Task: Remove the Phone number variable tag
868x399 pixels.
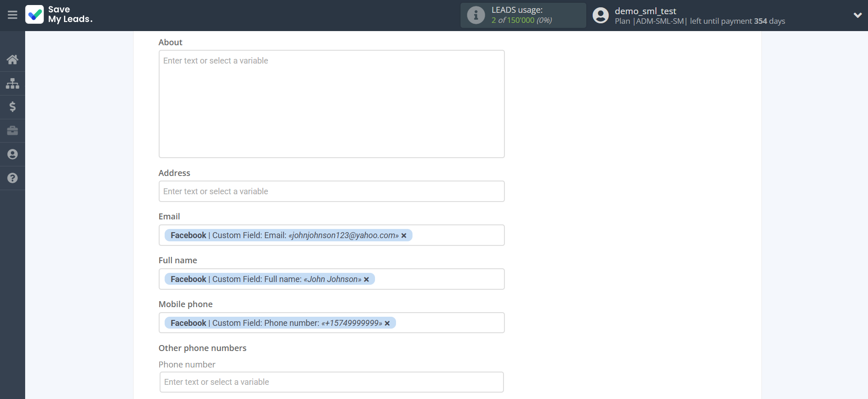Action: (x=387, y=324)
